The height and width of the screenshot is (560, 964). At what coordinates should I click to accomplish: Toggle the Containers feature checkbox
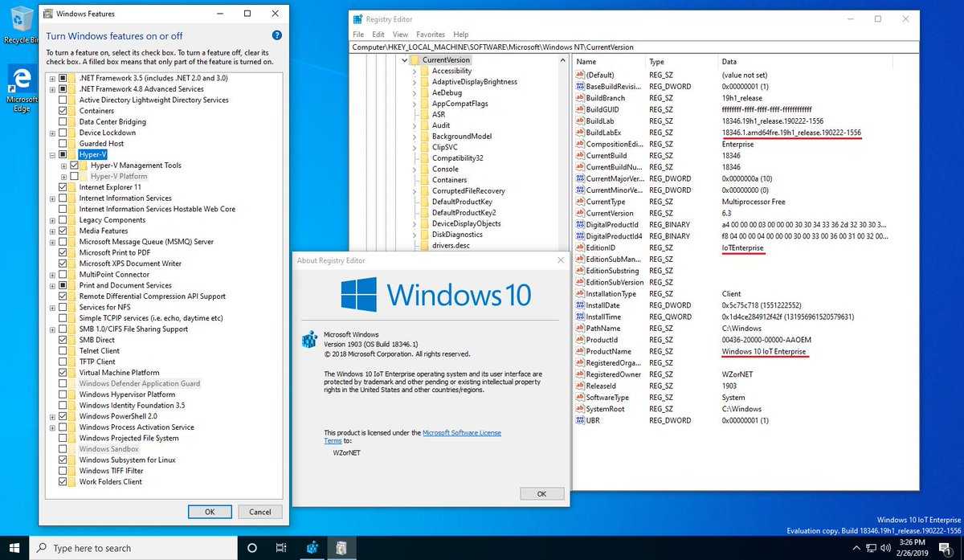point(63,111)
